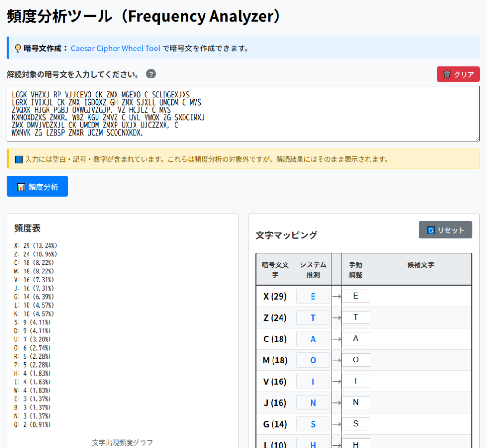The height and width of the screenshot is (448, 487).
Task: Select system guess I for V row
Action: click(312, 381)
